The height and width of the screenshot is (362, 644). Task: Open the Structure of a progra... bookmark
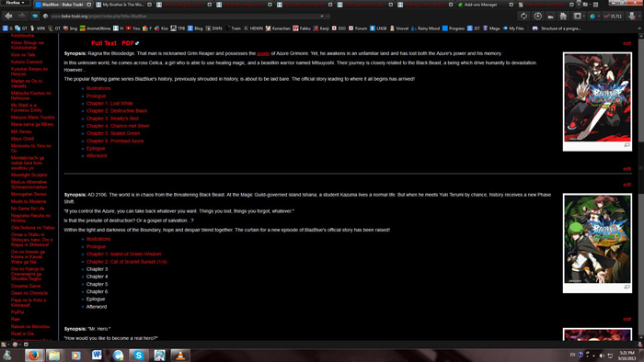tap(557, 28)
